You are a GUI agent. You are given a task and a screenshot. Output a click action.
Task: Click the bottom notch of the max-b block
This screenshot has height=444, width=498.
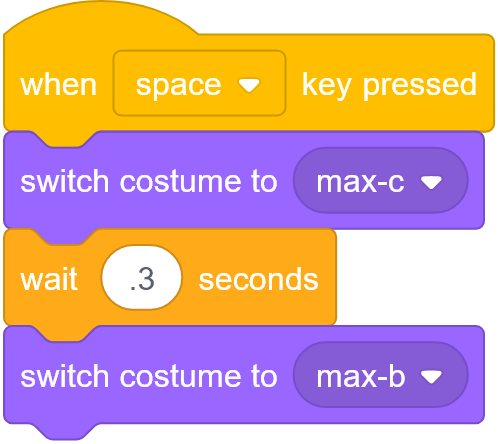[x=66, y=431]
